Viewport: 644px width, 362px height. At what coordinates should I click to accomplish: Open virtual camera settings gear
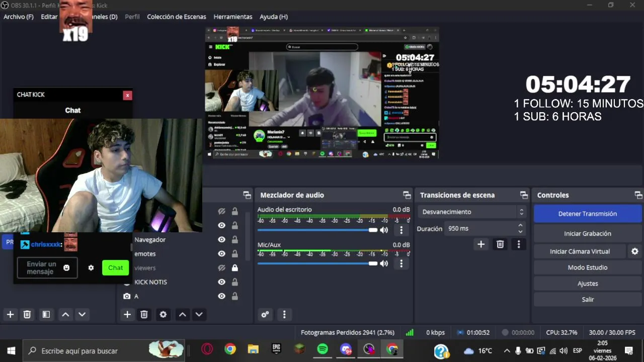point(635,251)
